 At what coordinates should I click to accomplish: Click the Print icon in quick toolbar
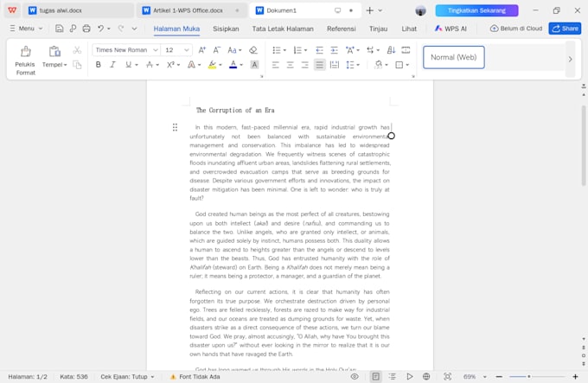[86, 29]
